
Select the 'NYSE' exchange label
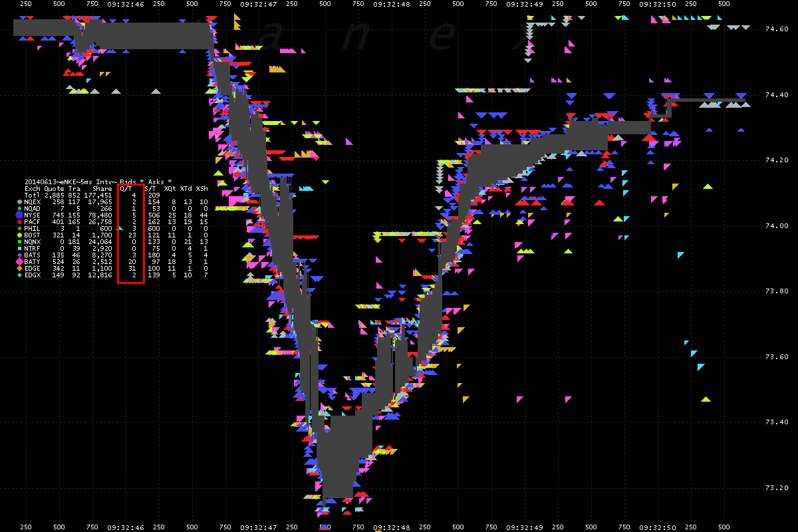point(33,215)
